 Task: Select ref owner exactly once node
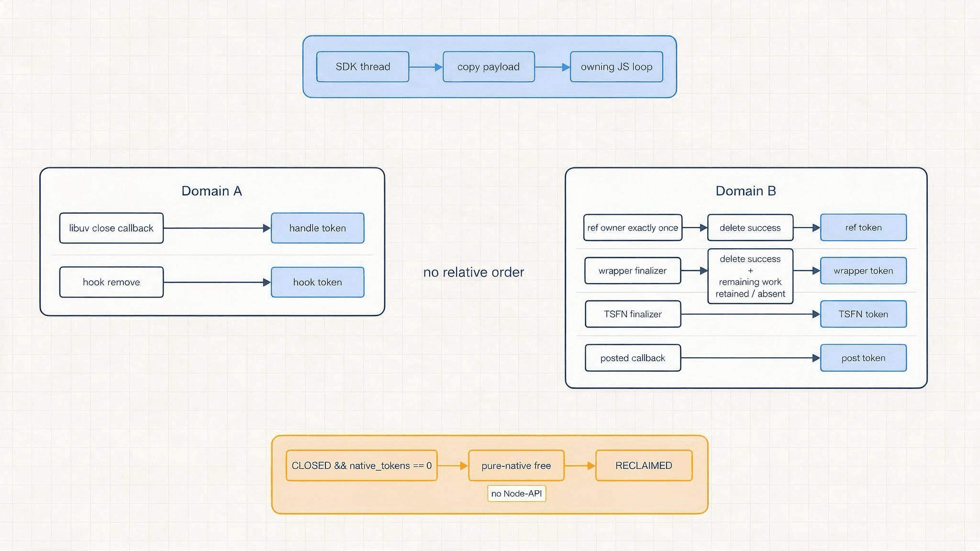(633, 228)
